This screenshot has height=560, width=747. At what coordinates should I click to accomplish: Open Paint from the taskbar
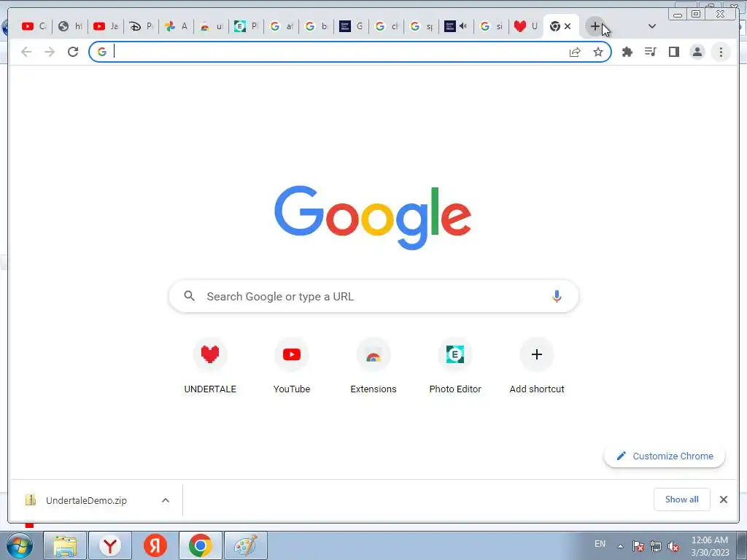coord(246,545)
